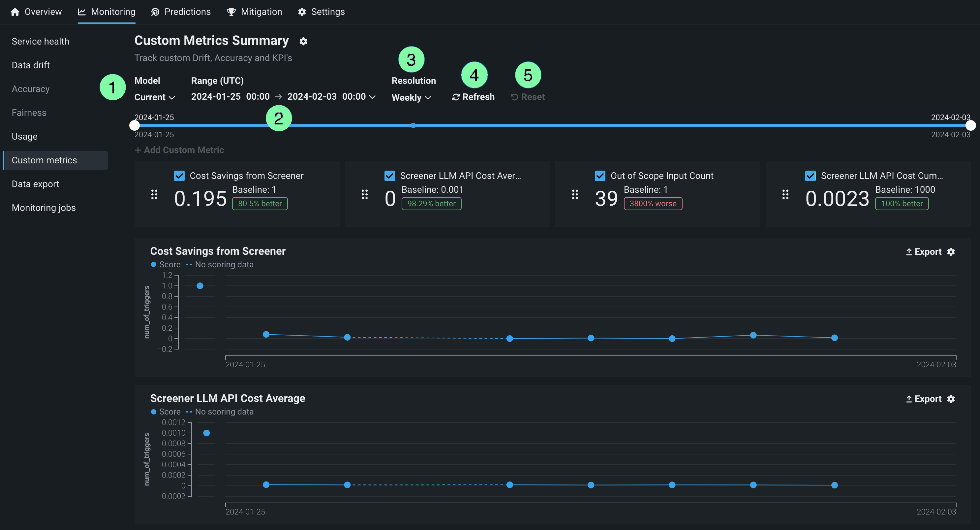Uncheck Cost Savings from Screener checkbox
The width and height of the screenshot is (980, 530).
179,176
